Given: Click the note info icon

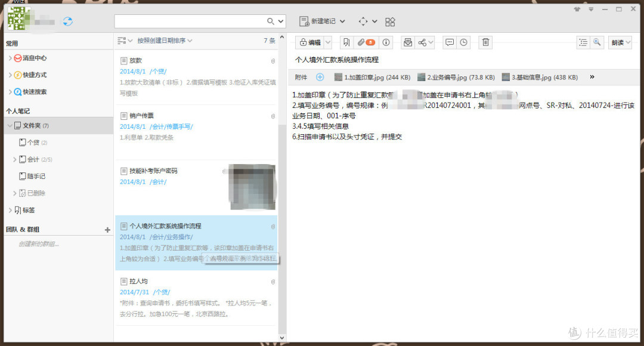Looking at the screenshot, I should (x=386, y=42).
